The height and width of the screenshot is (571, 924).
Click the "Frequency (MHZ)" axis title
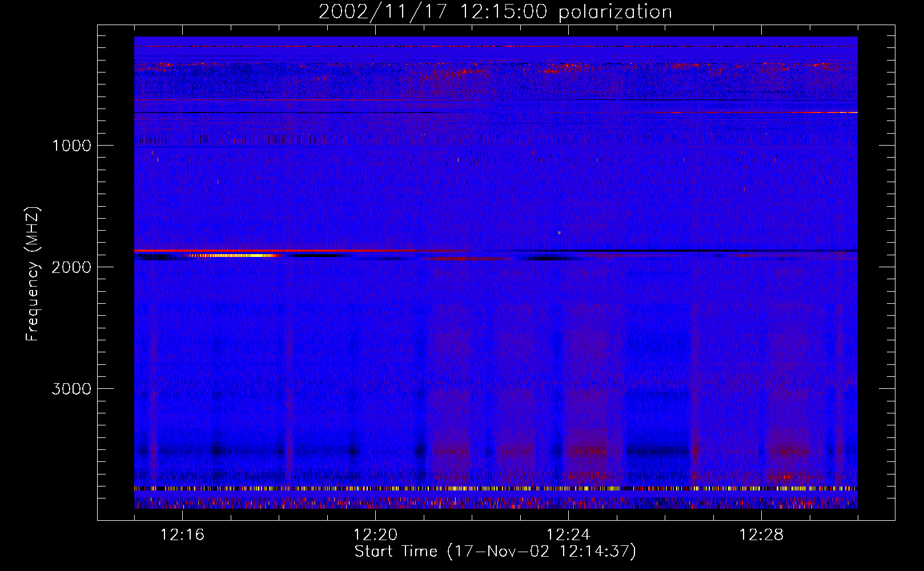point(33,274)
